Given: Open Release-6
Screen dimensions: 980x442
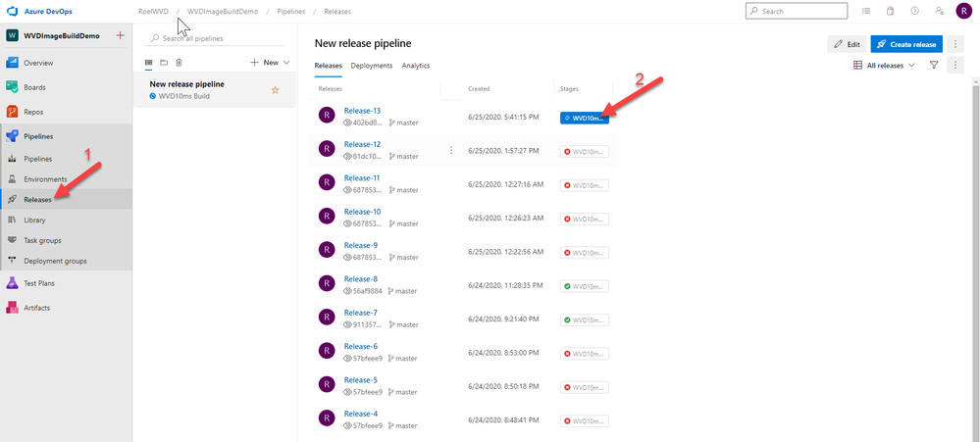Looking at the screenshot, I should (x=361, y=347).
